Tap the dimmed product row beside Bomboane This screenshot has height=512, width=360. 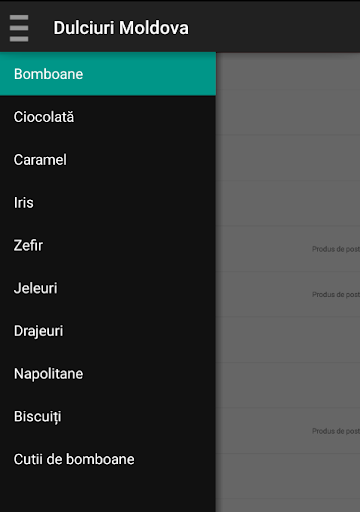(x=288, y=71)
